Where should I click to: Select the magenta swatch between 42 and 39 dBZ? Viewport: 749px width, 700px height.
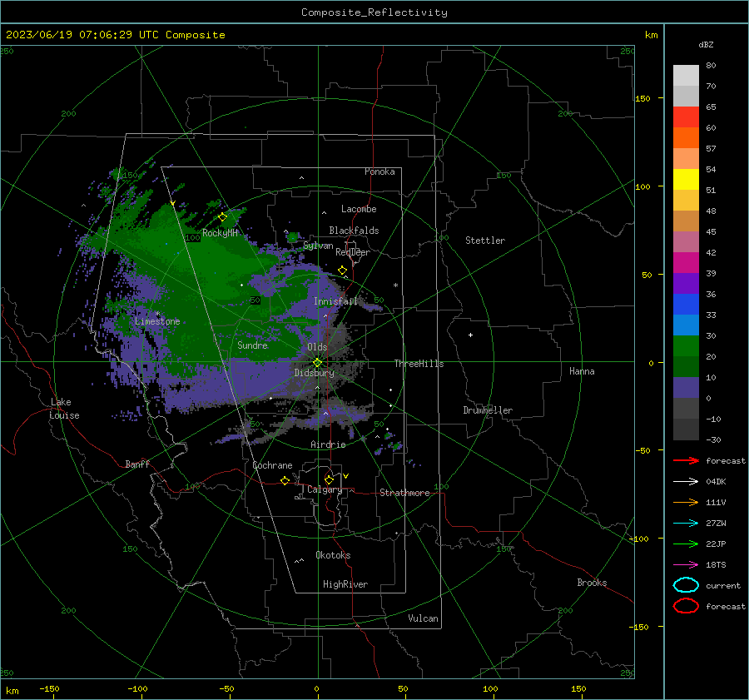click(686, 263)
